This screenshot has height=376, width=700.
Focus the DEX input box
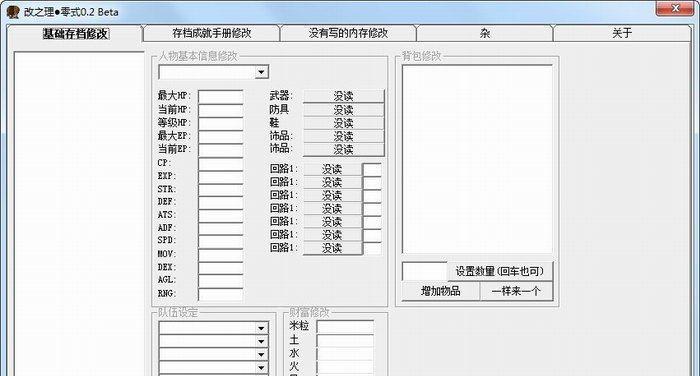[221, 267]
